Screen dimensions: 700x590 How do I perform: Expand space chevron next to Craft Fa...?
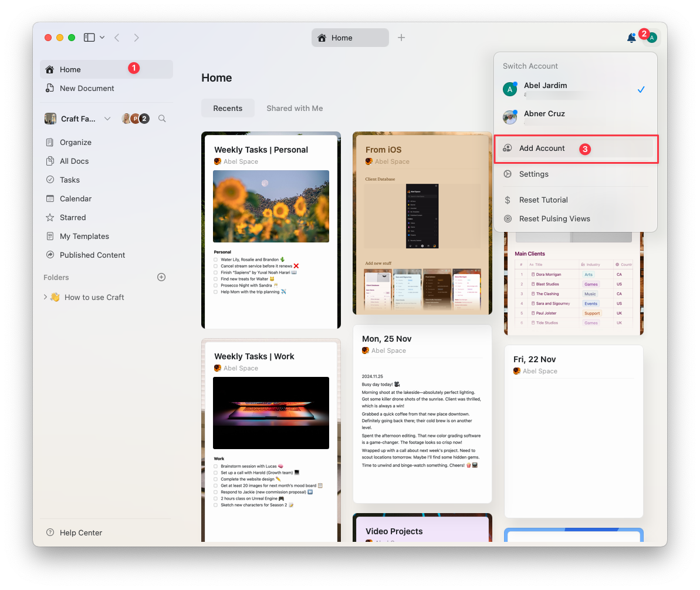(107, 119)
